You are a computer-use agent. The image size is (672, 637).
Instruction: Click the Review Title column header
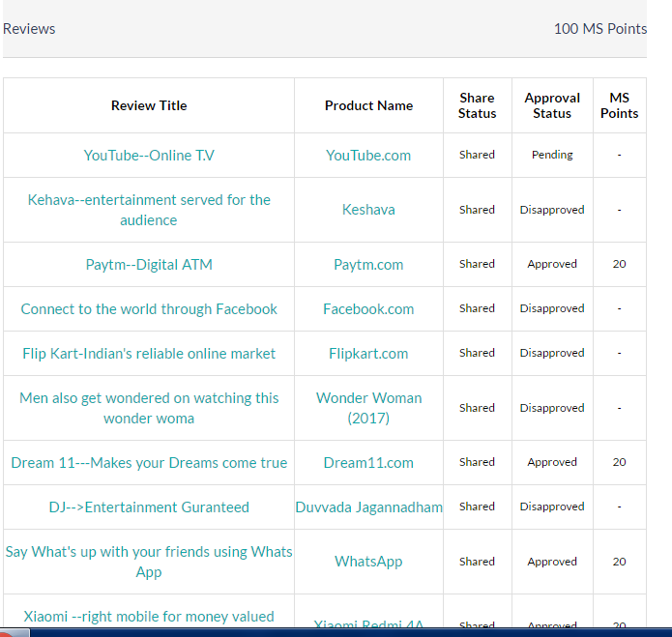pos(149,105)
